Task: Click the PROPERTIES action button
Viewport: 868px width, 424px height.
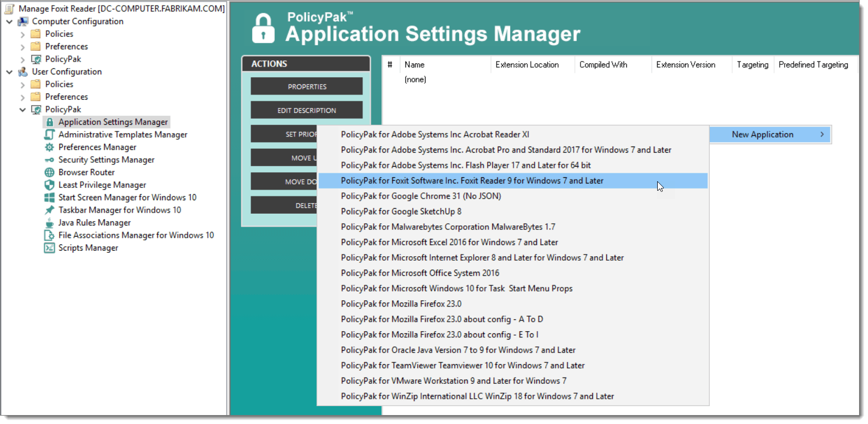Action: tap(306, 87)
